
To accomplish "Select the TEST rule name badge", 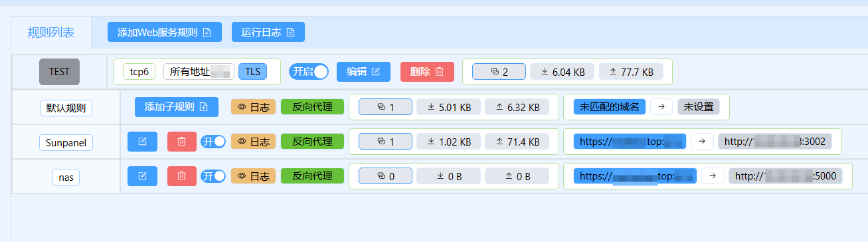I will (59, 72).
